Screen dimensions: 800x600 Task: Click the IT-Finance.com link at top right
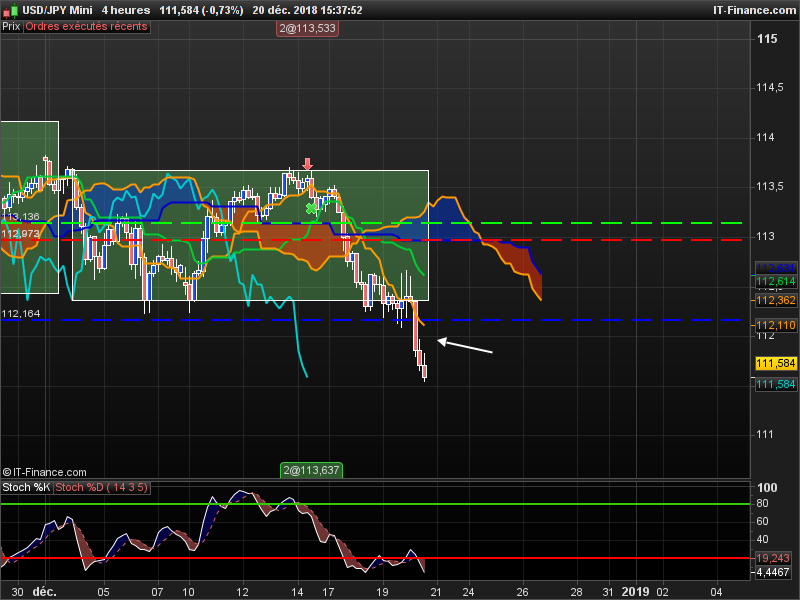pos(754,10)
